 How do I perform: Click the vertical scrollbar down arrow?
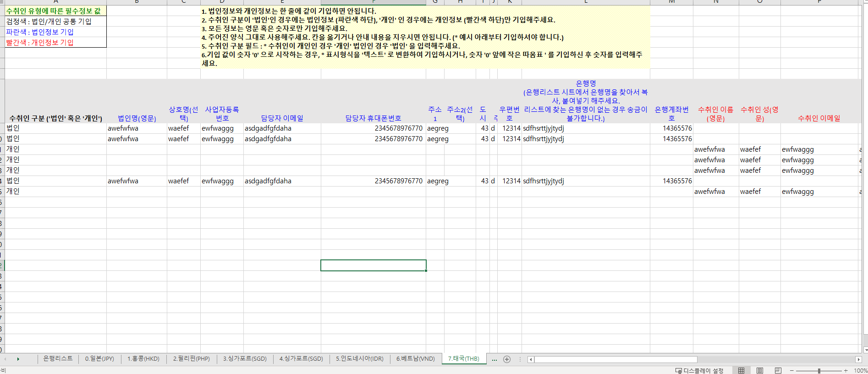tap(865, 350)
